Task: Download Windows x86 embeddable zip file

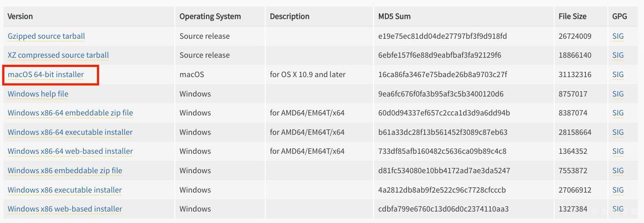Action: click(x=65, y=171)
